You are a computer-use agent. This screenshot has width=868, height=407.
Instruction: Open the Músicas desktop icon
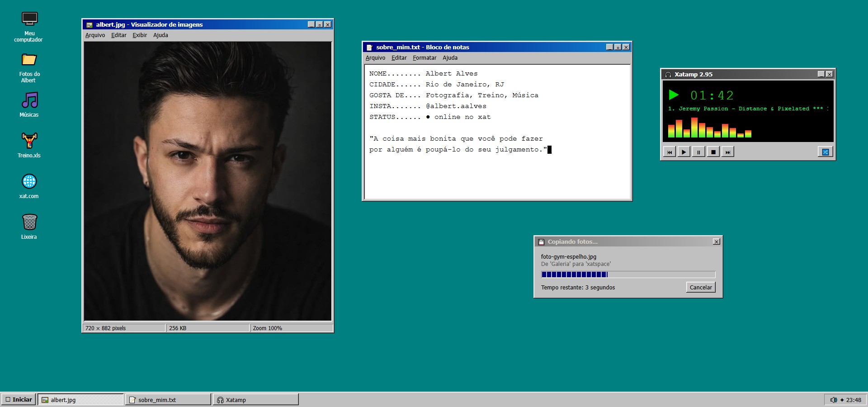click(29, 105)
